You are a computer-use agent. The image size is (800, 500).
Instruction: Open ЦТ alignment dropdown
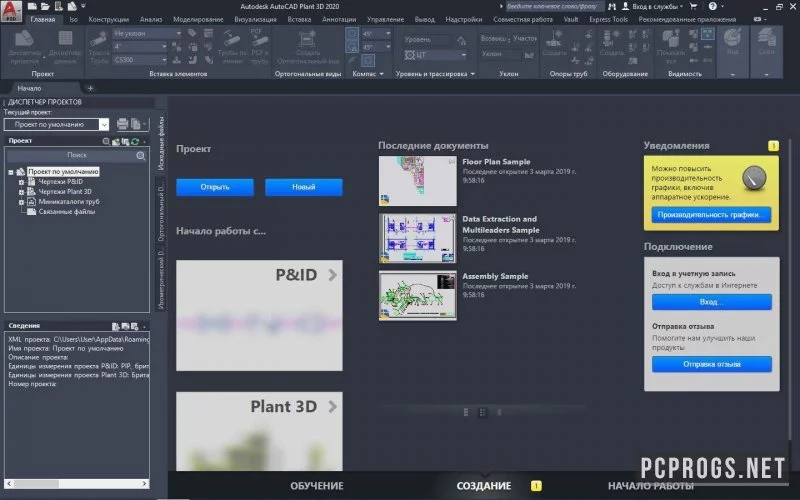pos(435,55)
